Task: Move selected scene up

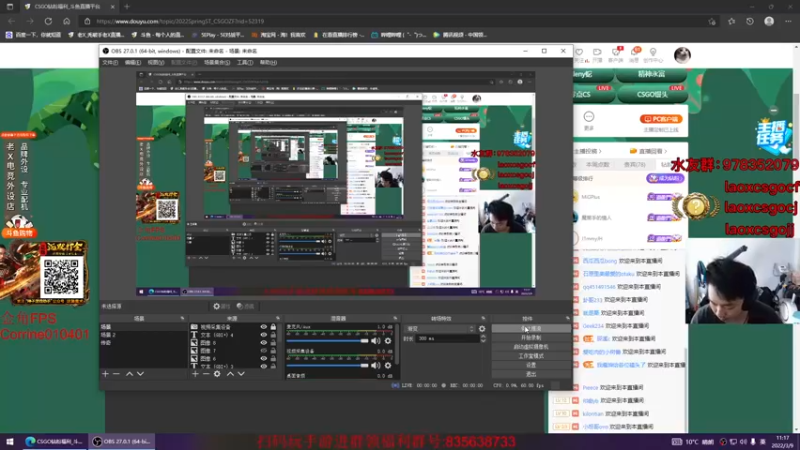Action: click(130, 374)
